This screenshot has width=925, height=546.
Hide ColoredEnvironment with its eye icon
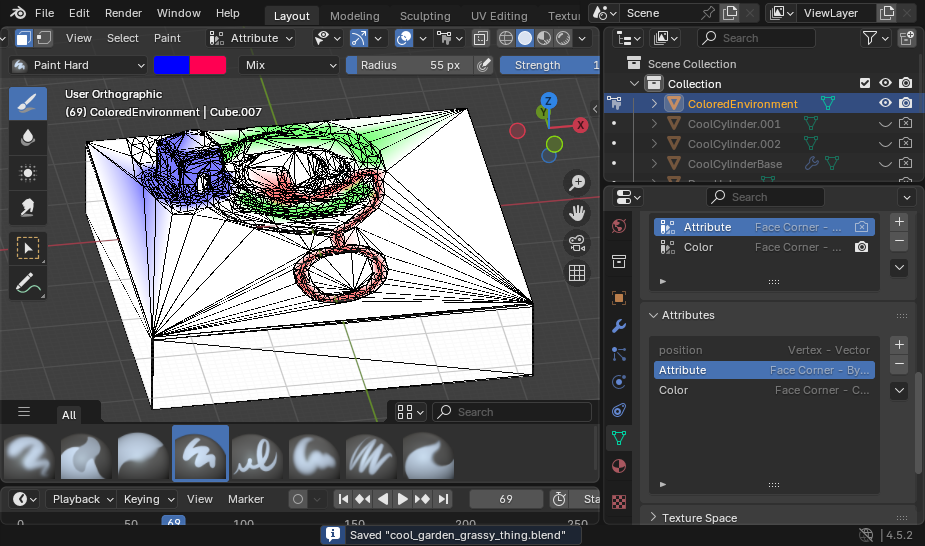click(885, 104)
